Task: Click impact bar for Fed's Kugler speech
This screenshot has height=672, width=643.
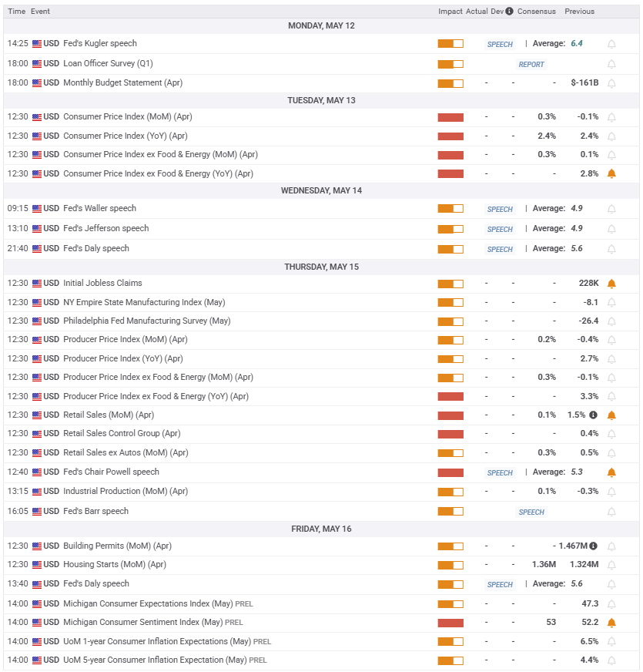Action: click(450, 44)
